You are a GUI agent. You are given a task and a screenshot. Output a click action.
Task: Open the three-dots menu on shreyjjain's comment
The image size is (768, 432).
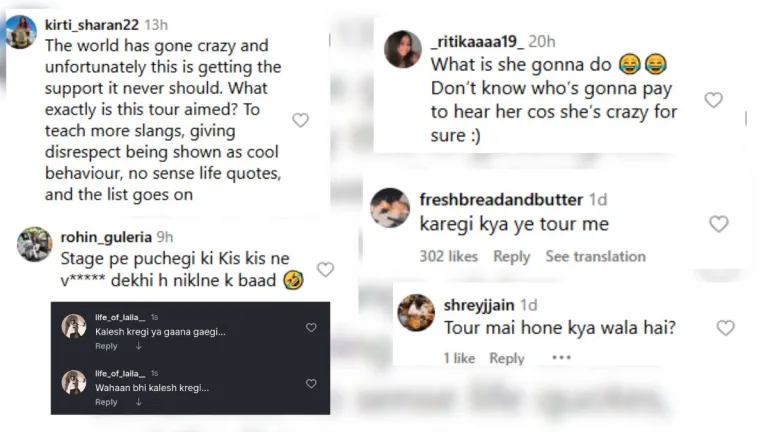pos(561,358)
